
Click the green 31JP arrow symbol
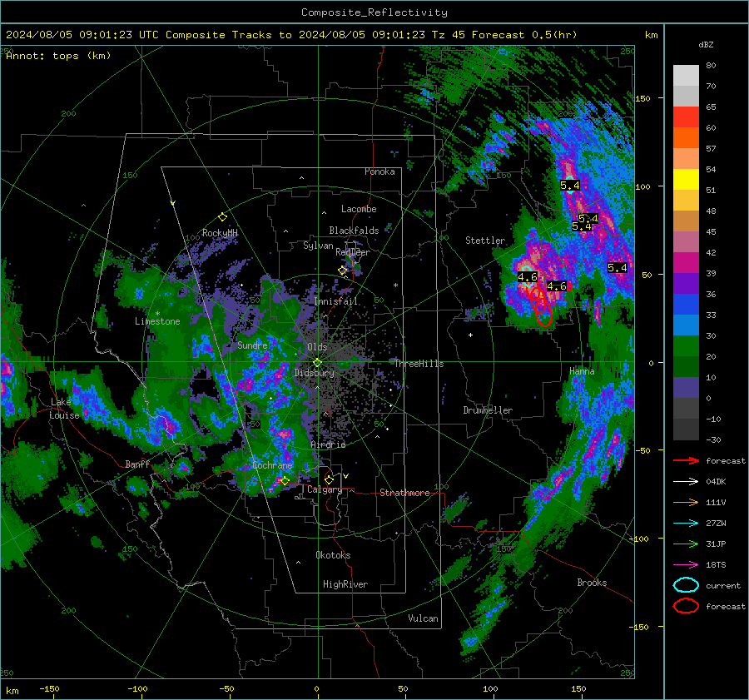[686, 544]
